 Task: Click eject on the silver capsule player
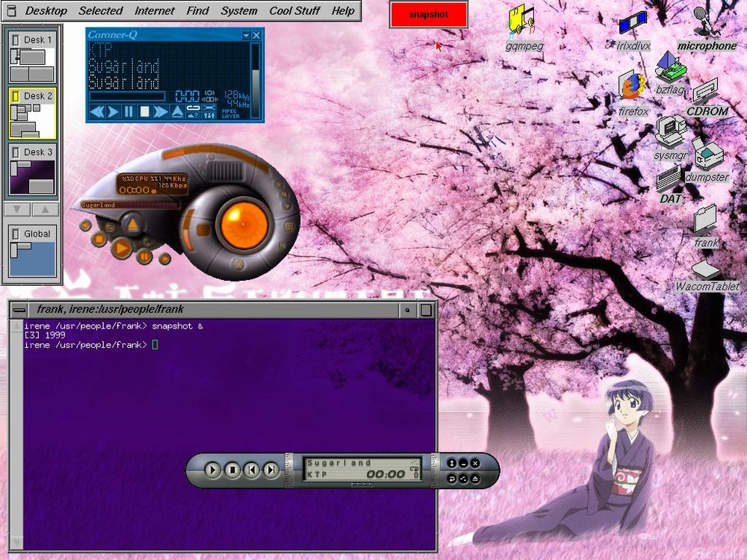475,479
